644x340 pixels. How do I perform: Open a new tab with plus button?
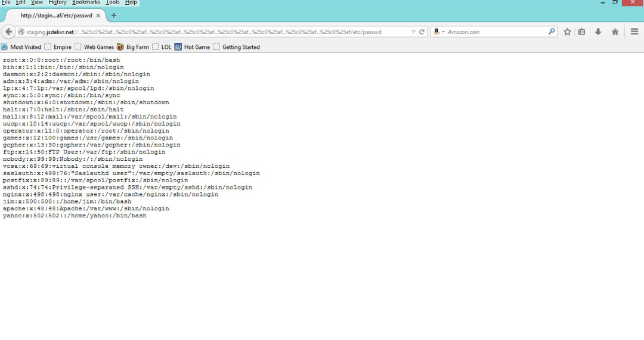point(114,15)
